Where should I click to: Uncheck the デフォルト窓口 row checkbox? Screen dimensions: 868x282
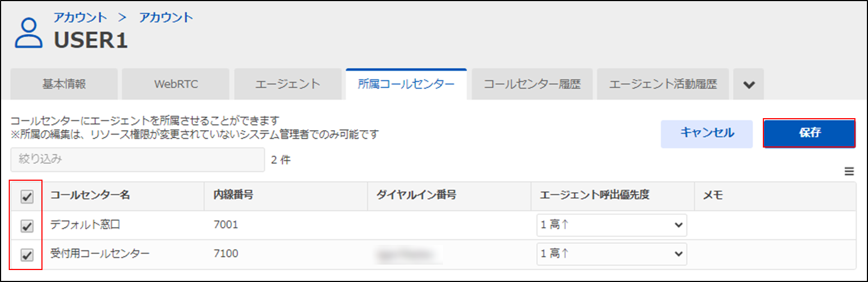[27, 225]
